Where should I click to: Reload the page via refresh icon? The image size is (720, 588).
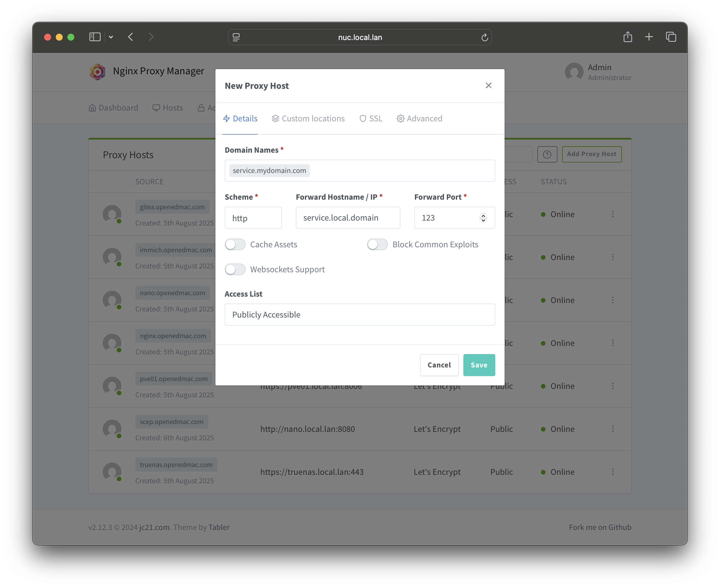click(485, 37)
